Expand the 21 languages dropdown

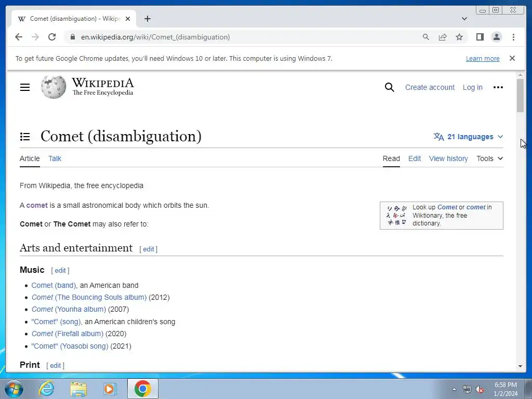(468, 137)
